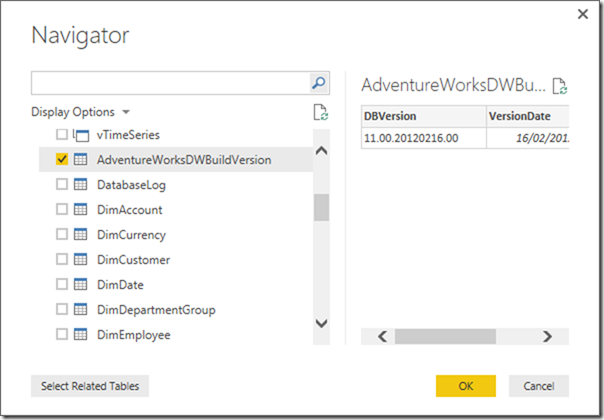This screenshot has height=420, width=604.
Task: Select the DatabaseLog table name
Action: pos(131,185)
